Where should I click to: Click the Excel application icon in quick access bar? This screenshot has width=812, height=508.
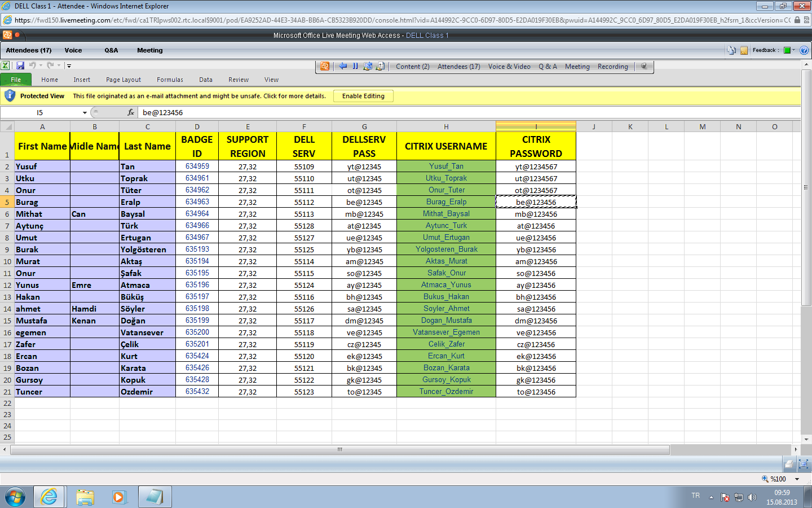5,65
